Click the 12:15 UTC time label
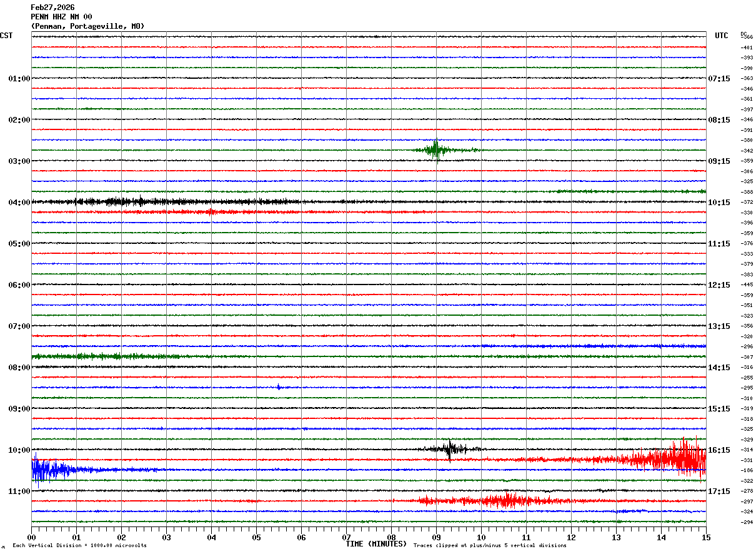Viewport: 756px width, 554px height. [719, 285]
